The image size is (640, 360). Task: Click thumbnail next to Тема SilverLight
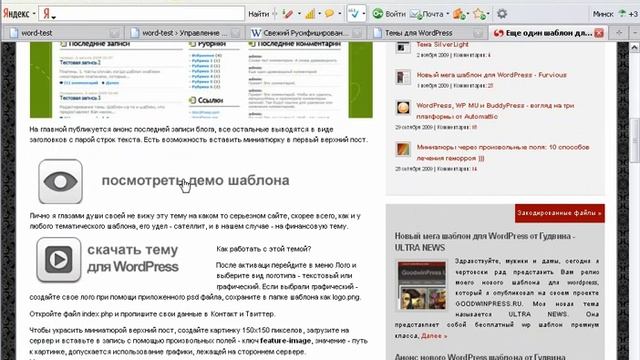pos(403,47)
